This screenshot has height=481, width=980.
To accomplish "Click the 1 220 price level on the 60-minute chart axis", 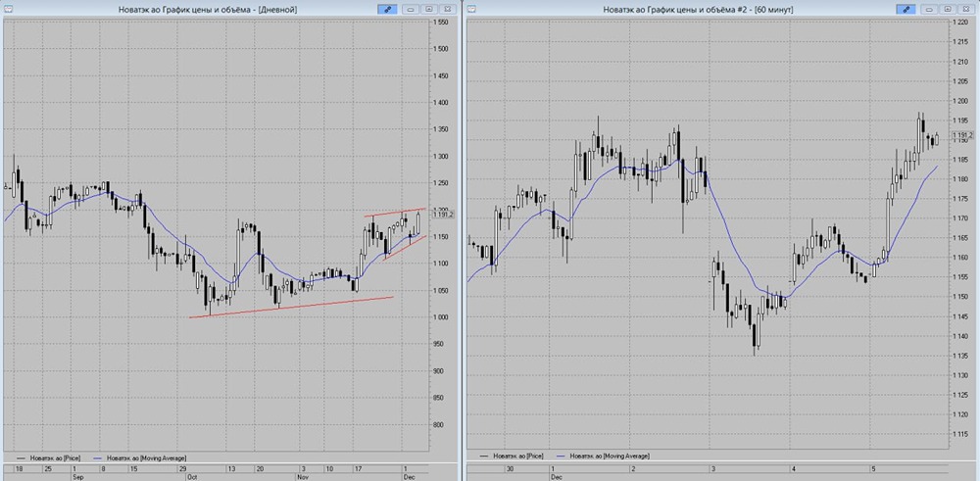I will (x=960, y=22).
